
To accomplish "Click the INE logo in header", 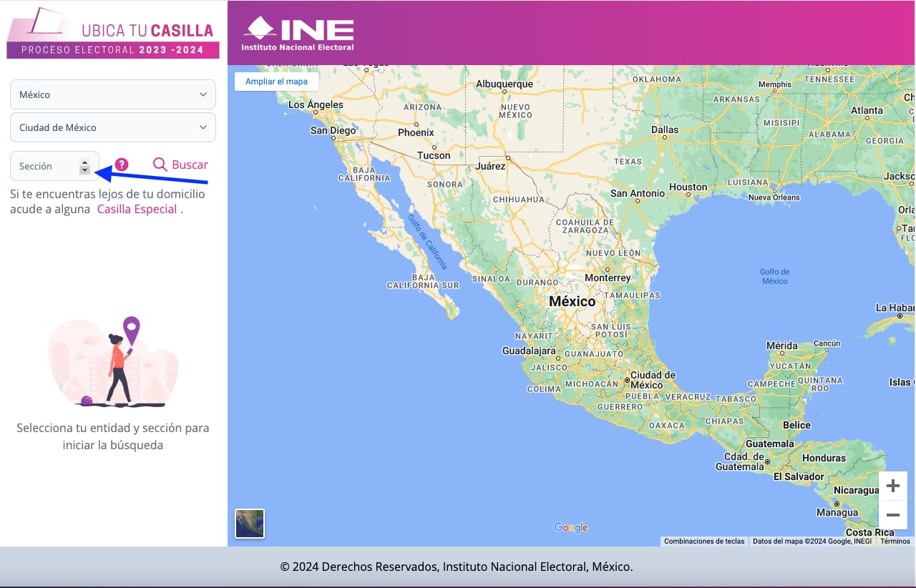I will [298, 34].
